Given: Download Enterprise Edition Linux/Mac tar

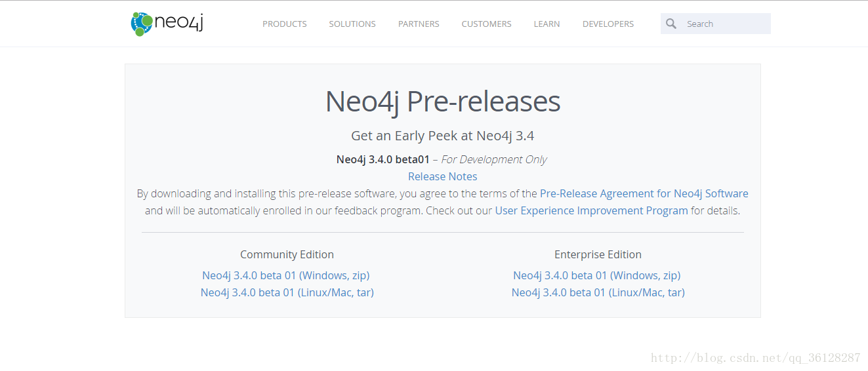Looking at the screenshot, I should click(x=598, y=292).
